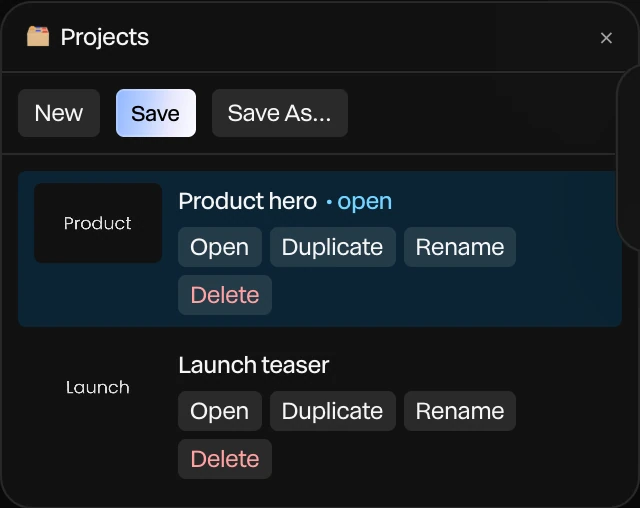Rename the Product hero project
640x508 pixels.
click(460, 247)
